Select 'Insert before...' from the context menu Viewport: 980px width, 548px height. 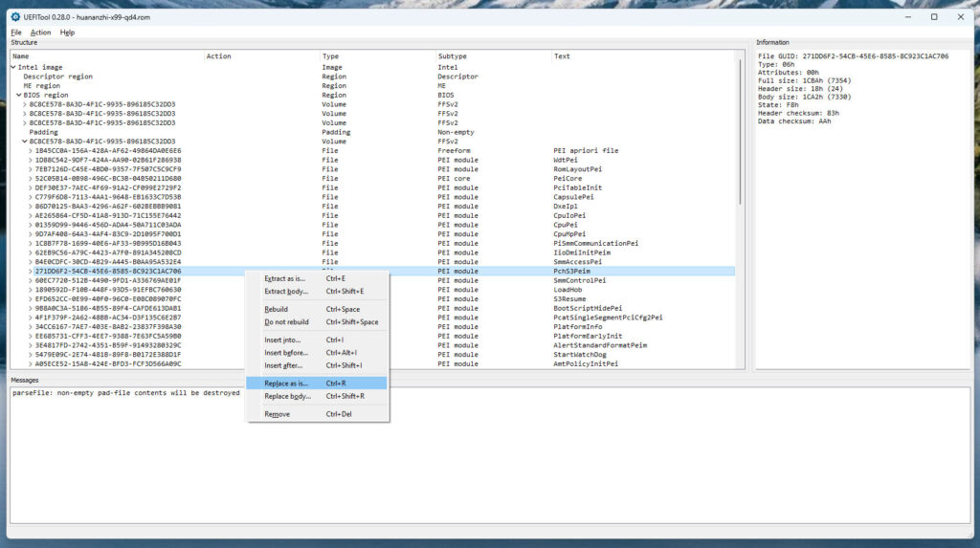pos(286,353)
